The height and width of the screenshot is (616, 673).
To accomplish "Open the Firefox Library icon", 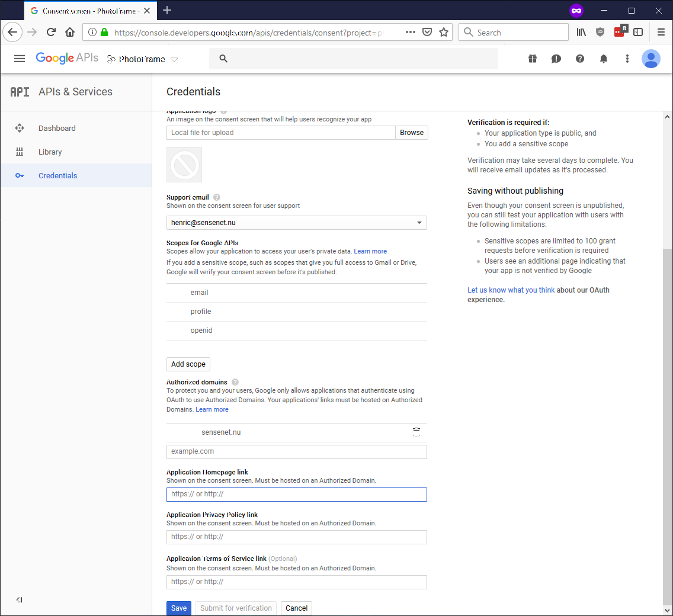I will point(581,32).
